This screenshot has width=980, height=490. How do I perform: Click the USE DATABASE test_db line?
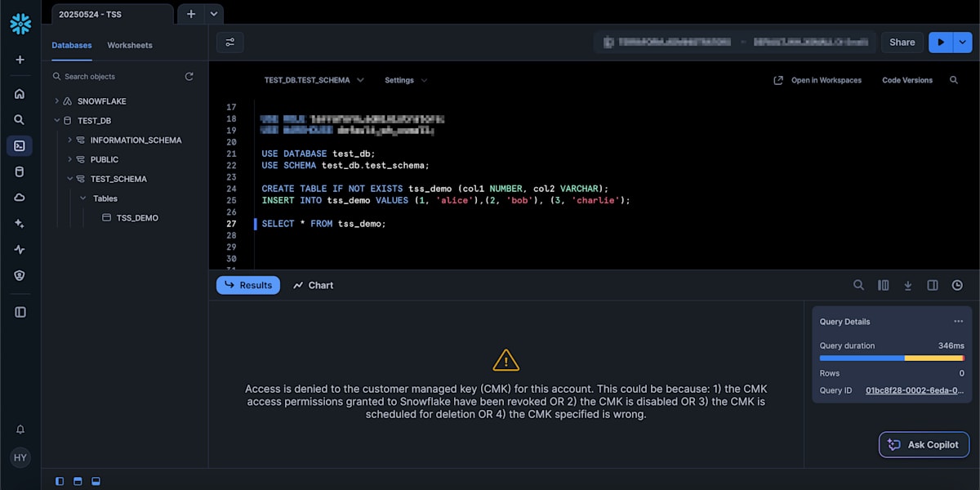click(318, 154)
